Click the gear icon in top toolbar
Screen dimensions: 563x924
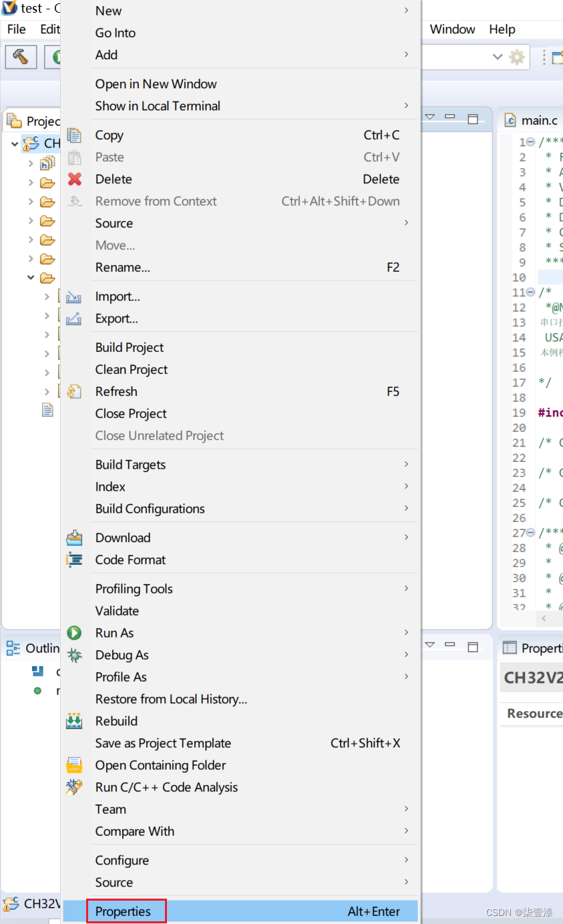(x=517, y=57)
